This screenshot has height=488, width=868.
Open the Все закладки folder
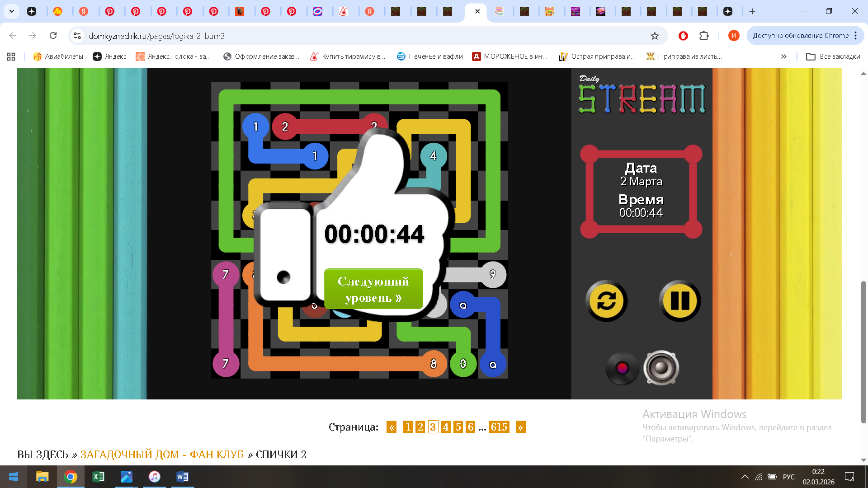pos(833,56)
